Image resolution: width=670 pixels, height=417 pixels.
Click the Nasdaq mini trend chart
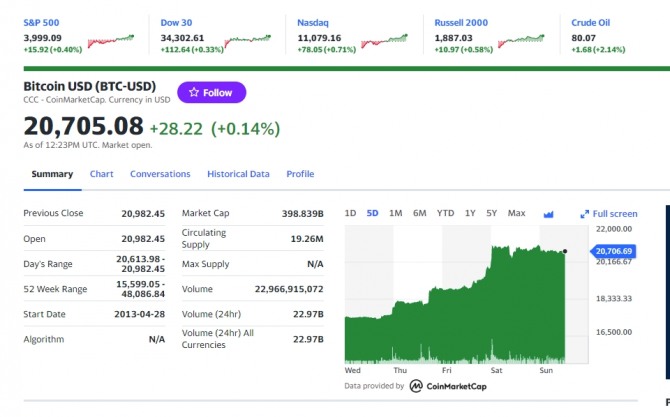385,41
